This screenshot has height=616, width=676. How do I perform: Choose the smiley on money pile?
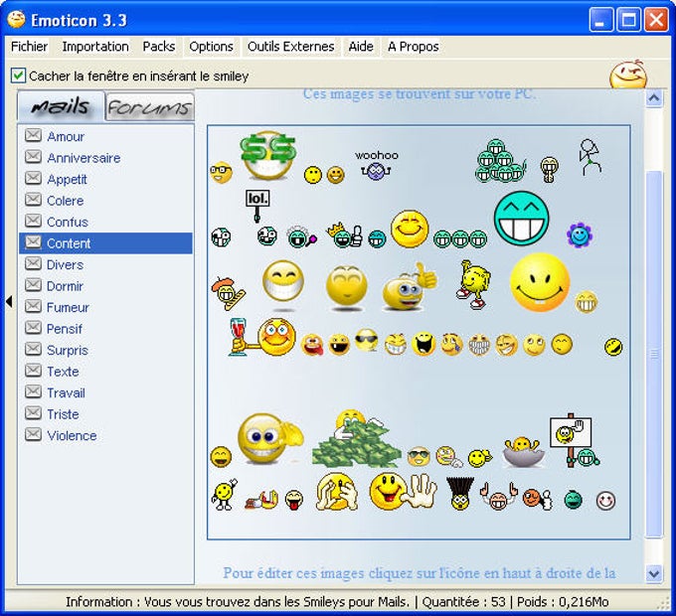tap(356, 438)
